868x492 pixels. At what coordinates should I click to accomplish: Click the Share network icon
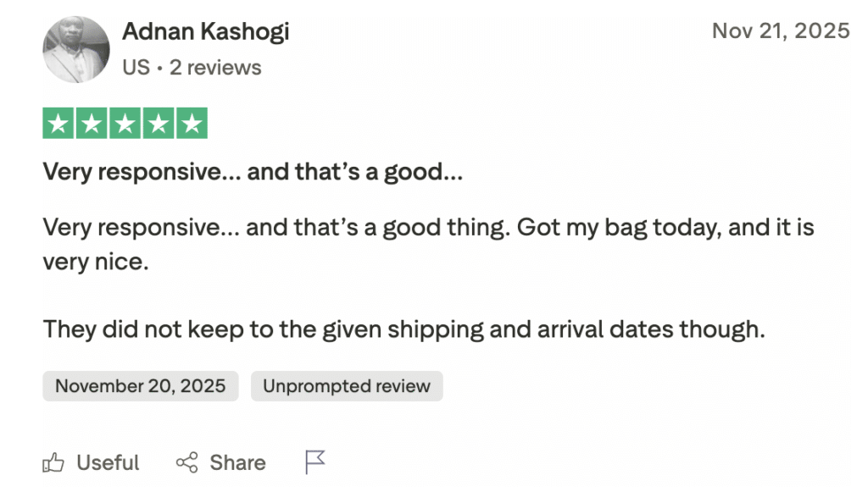186,462
